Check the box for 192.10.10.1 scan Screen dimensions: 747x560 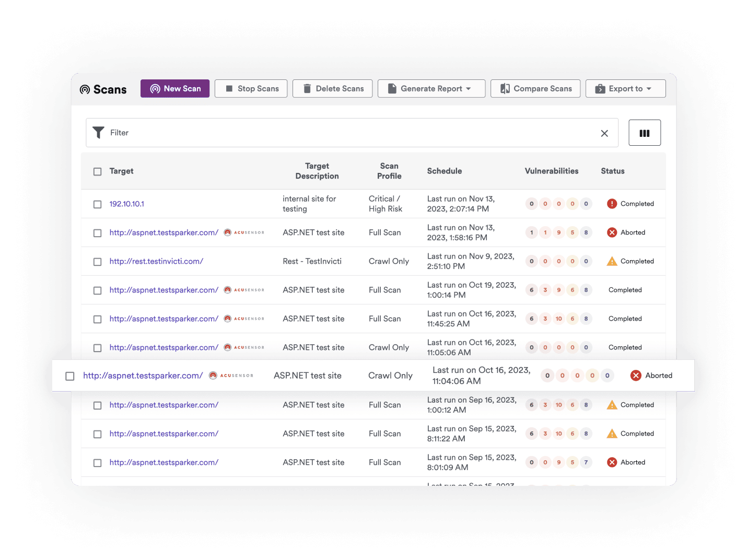click(x=97, y=204)
